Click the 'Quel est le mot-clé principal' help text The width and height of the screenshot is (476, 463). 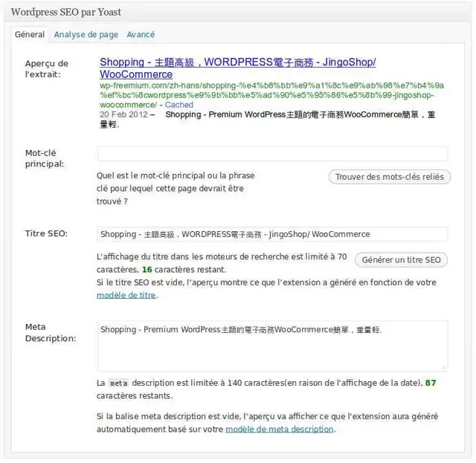(x=176, y=189)
